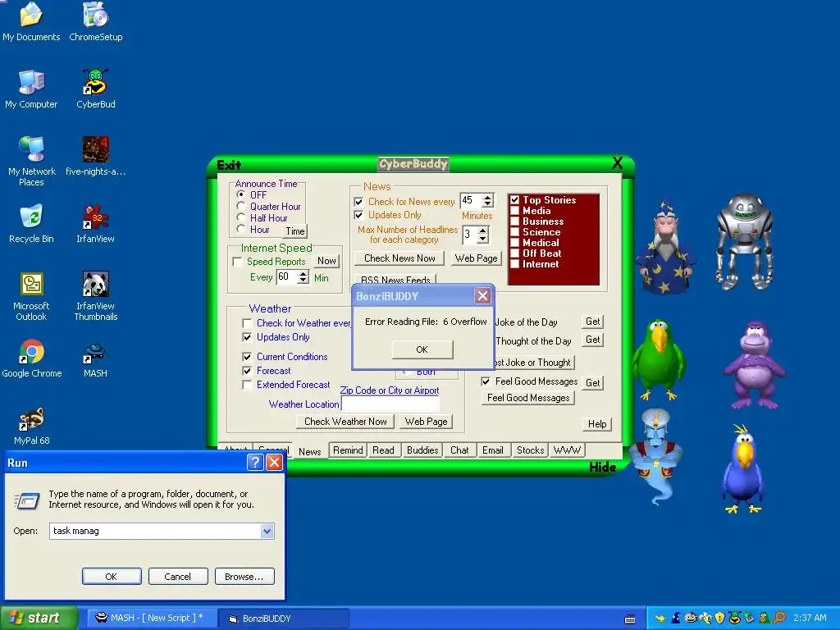Image resolution: width=840 pixels, height=630 pixels.
Task: Go to the Email tab
Action: click(x=492, y=450)
